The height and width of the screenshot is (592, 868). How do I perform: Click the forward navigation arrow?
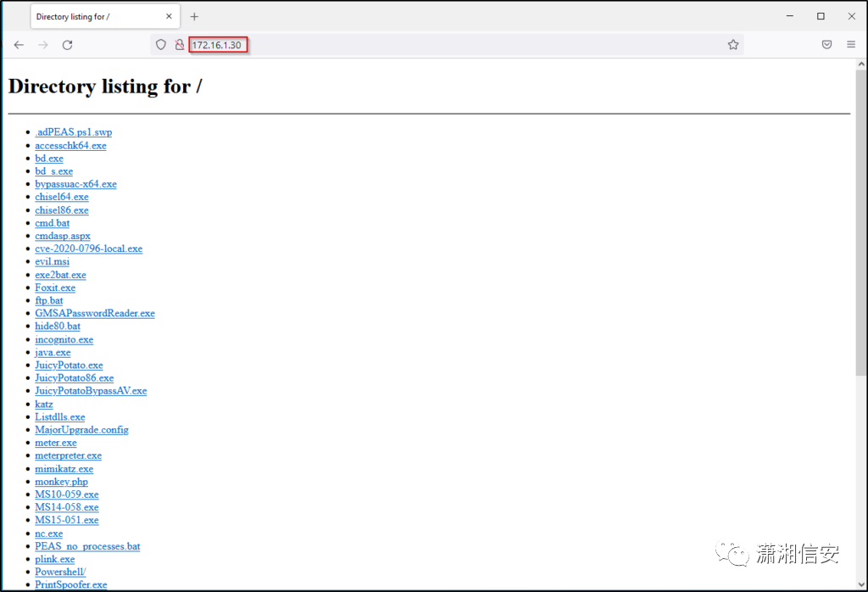point(43,45)
